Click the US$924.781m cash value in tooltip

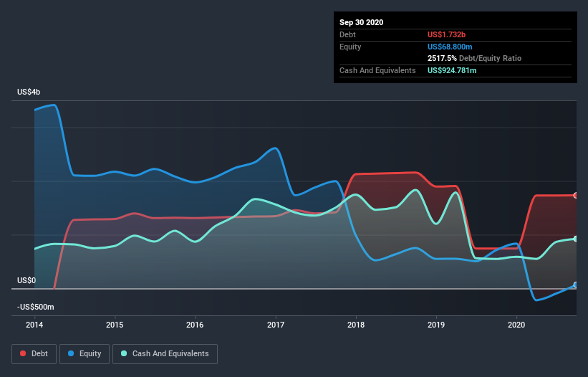[x=452, y=70]
